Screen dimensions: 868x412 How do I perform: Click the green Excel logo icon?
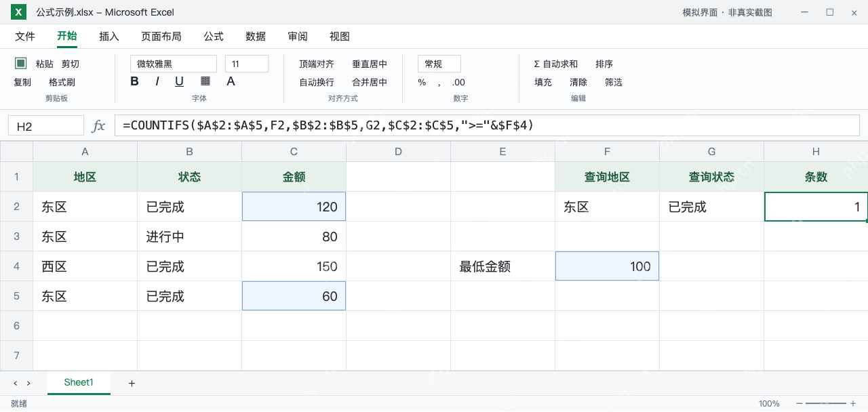coord(18,12)
